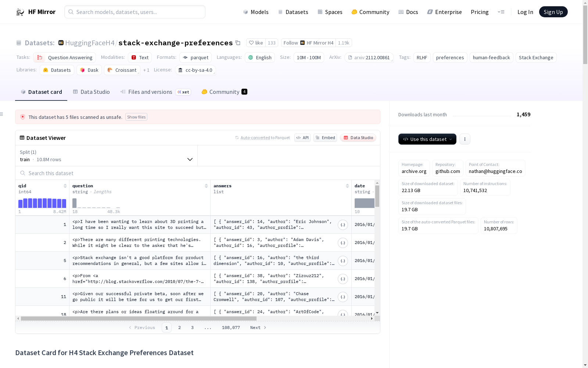Click the question lengths histogram
Screen dimensions: 588x368
[96, 203]
